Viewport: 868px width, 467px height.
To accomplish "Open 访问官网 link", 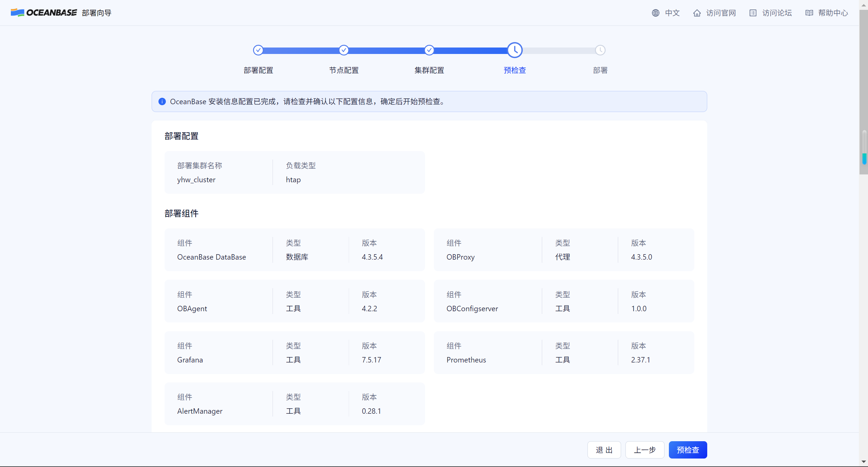I will [721, 13].
